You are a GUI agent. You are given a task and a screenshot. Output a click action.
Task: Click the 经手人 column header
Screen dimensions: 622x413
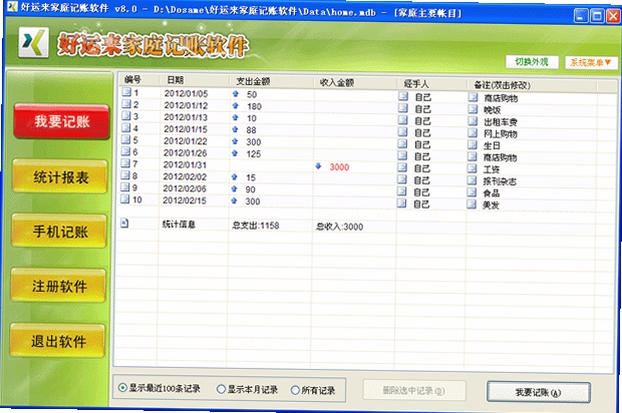417,84
